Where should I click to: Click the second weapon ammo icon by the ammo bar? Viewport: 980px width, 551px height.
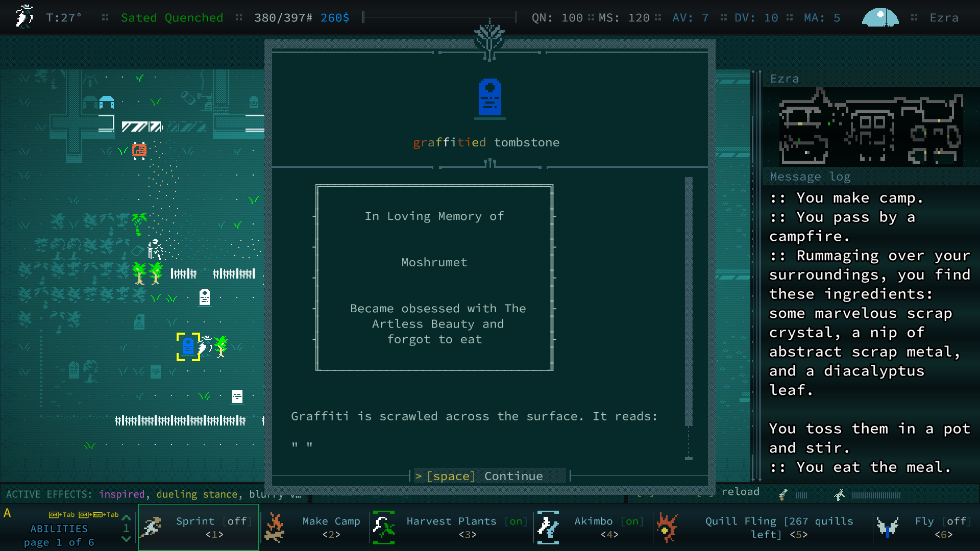point(840,494)
